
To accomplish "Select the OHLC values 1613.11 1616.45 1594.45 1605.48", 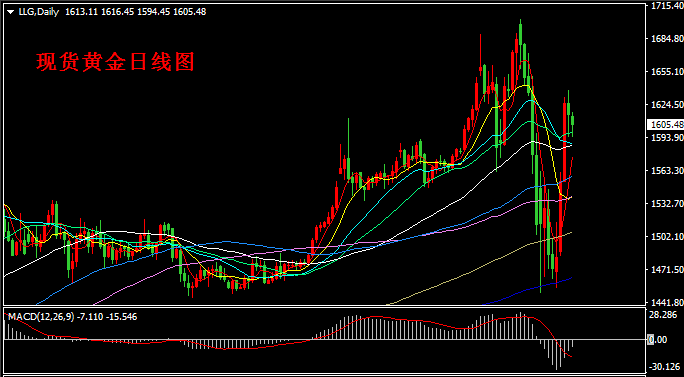I will click(x=135, y=12).
